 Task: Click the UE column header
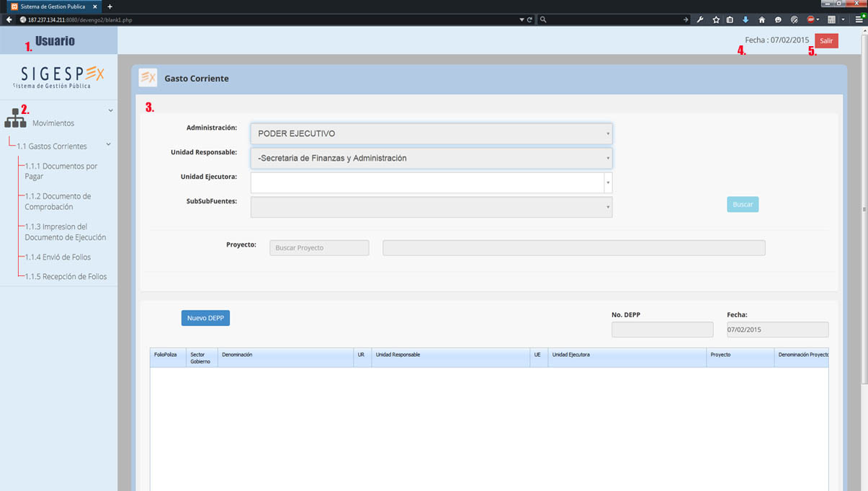click(x=539, y=358)
